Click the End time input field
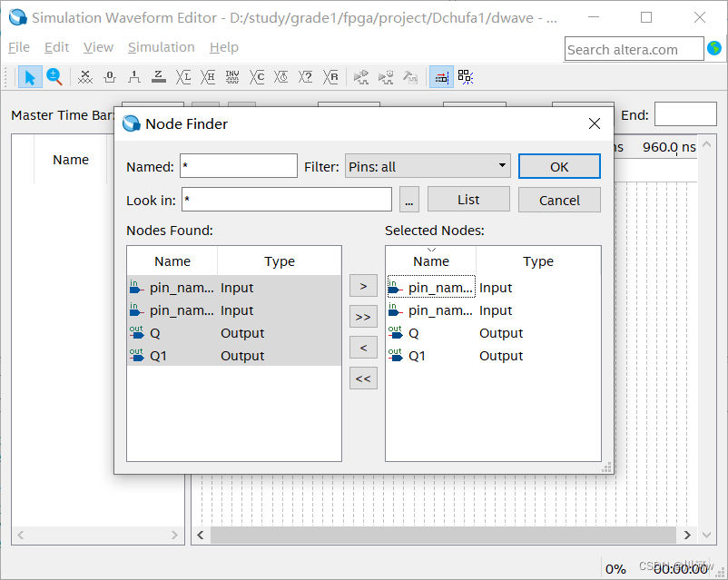The height and width of the screenshot is (580, 728). click(685, 114)
